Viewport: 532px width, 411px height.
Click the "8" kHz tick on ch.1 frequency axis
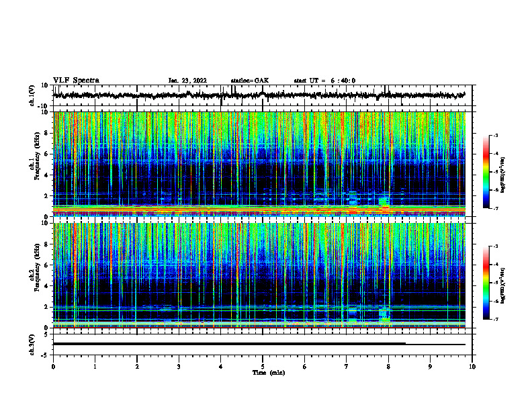pos(47,133)
